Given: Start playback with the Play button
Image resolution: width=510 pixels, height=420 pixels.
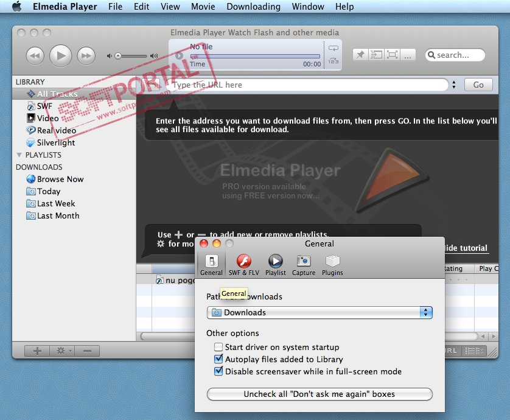Looking at the screenshot, I should (60, 55).
